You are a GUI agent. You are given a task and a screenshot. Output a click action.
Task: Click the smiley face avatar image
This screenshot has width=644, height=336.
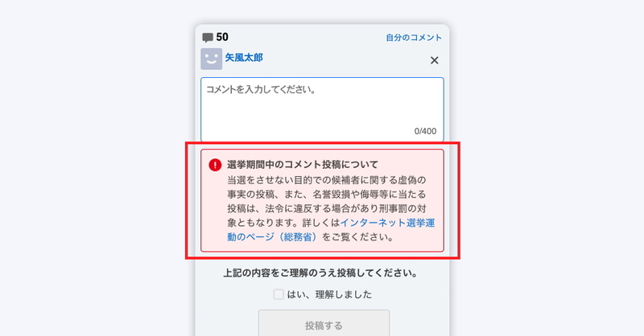tap(212, 59)
